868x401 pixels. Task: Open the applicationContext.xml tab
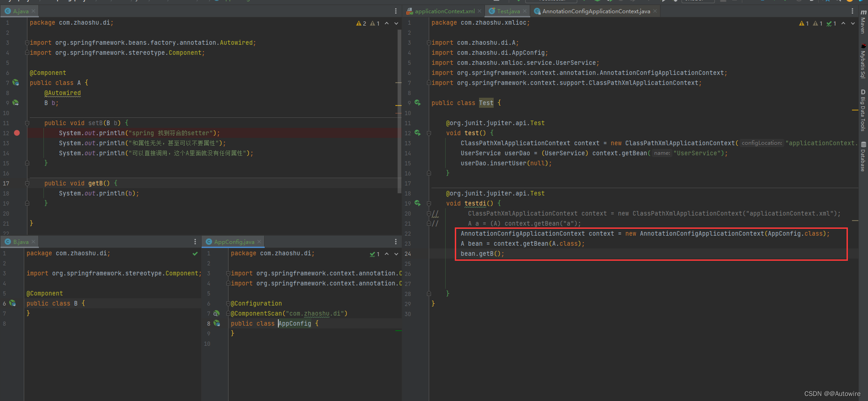click(444, 11)
